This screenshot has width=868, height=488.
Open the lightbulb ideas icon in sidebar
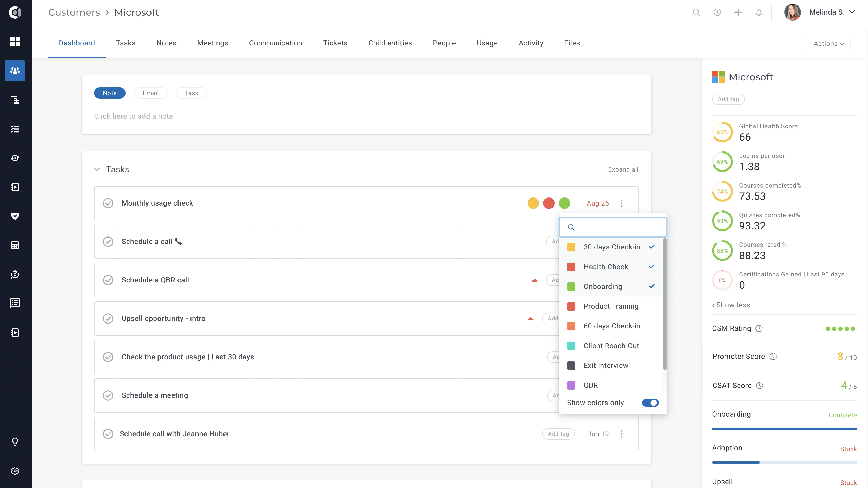[15, 441]
